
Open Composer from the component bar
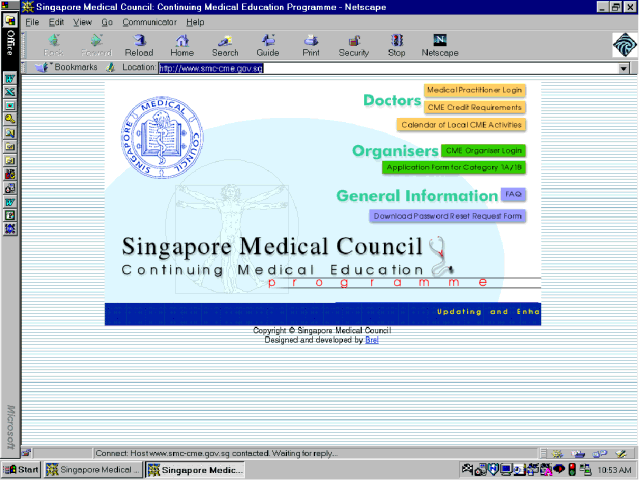(x=621, y=453)
